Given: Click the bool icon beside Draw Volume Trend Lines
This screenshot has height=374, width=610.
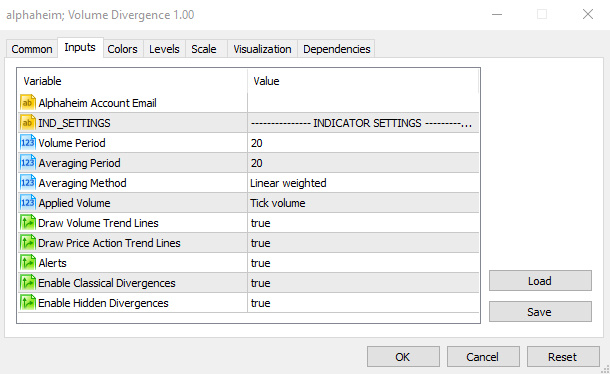Looking at the screenshot, I should [28, 223].
